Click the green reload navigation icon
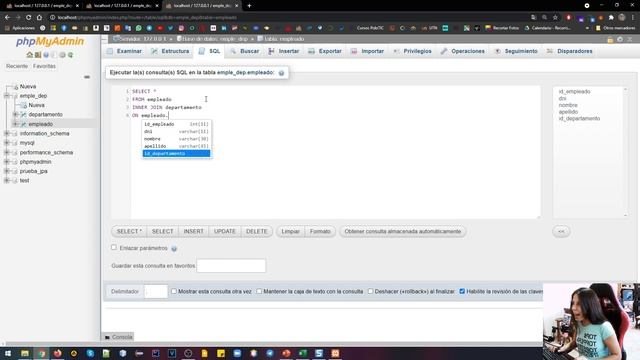Viewport: 640px width, 360px height. (x=70, y=55)
